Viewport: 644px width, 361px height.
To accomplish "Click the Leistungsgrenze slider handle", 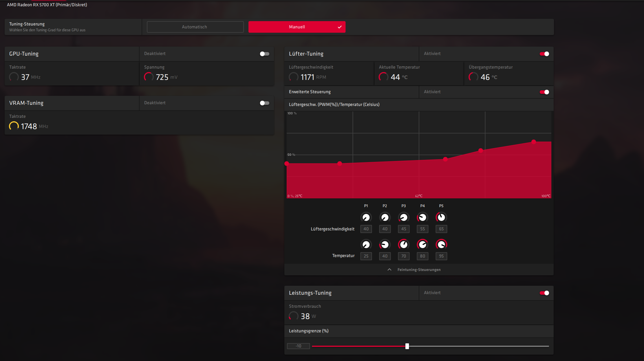I will tap(407, 346).
